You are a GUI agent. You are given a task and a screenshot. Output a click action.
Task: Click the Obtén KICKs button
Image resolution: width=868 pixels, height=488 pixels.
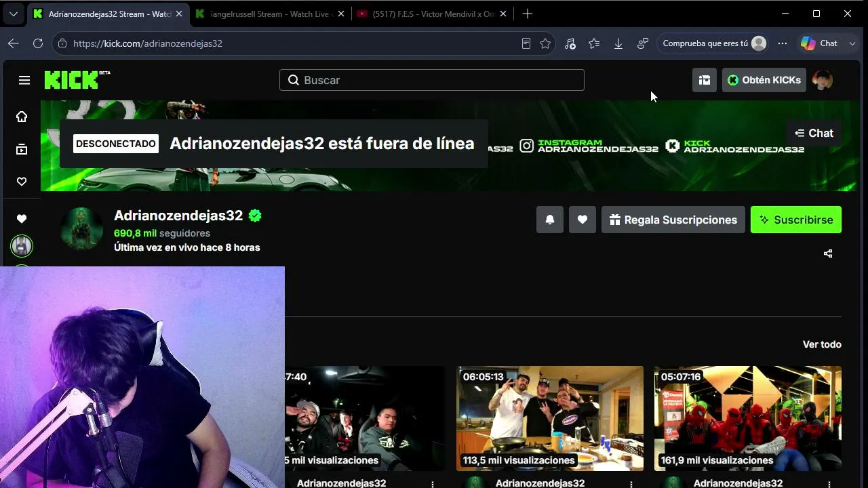point(764,80)
